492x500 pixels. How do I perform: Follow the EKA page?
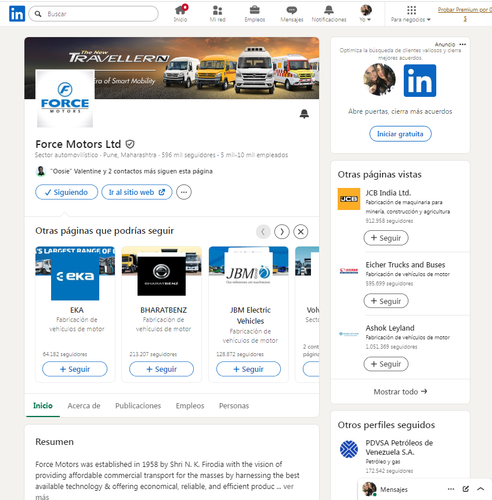coord(75,369)
